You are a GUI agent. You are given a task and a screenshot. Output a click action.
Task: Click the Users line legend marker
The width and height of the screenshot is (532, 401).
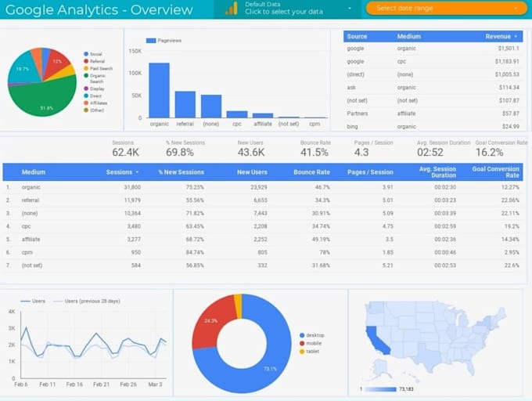click(x=26, y=302)
